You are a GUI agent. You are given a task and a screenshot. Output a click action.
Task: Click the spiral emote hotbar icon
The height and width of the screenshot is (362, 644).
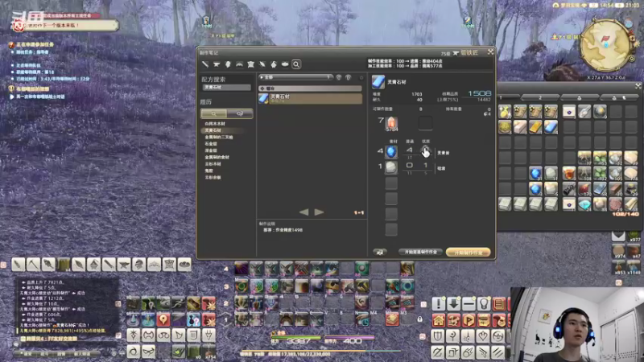(133, 352)
